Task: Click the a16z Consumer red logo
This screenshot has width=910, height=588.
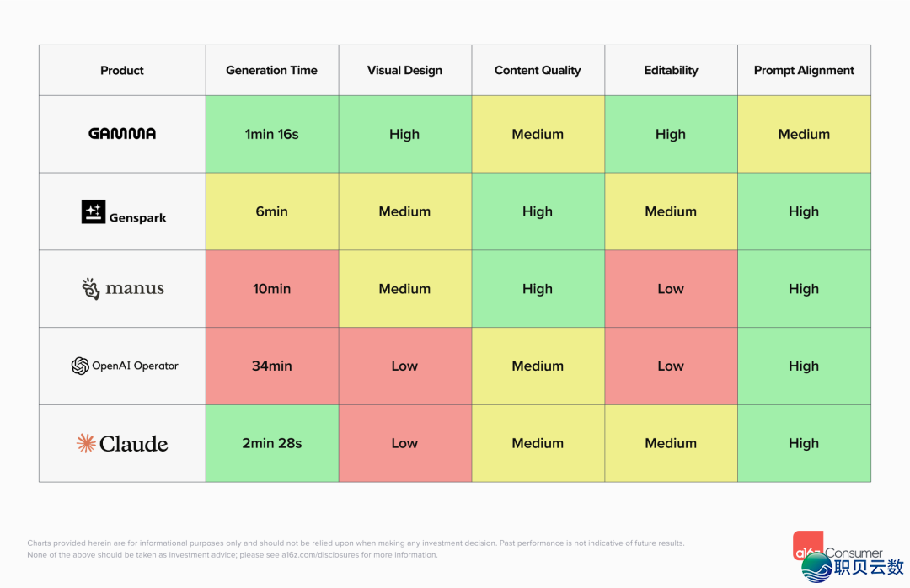Action: (x=808, y=544)
